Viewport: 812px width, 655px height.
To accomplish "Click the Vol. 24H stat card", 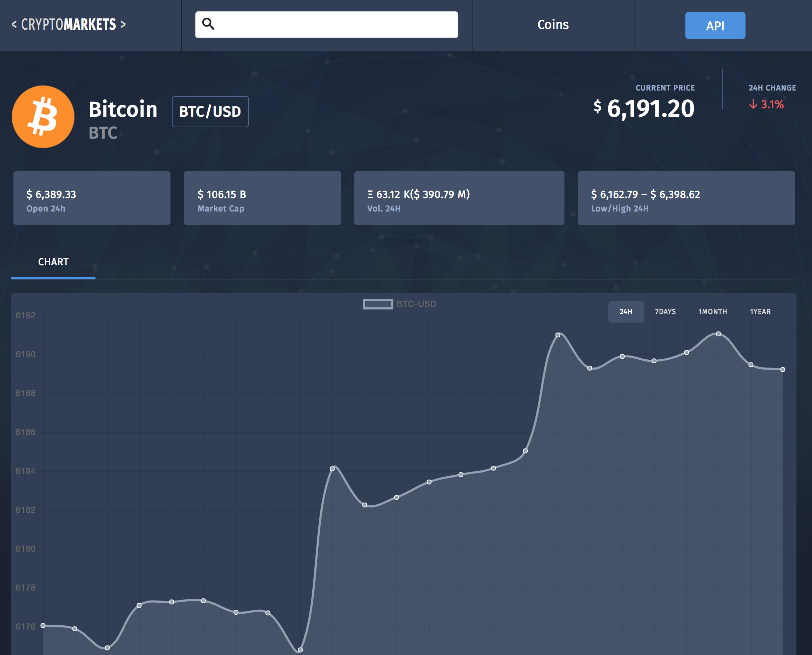I will (x=459, y=198).
